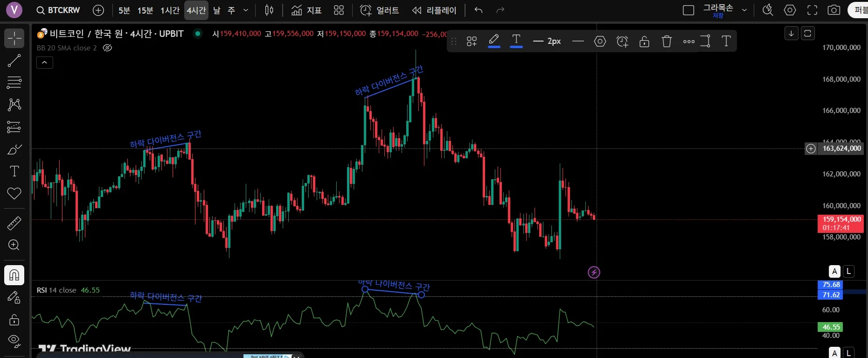
Task: Take a chart snapshot with the camera icon
Action: [x=834, y=10]
